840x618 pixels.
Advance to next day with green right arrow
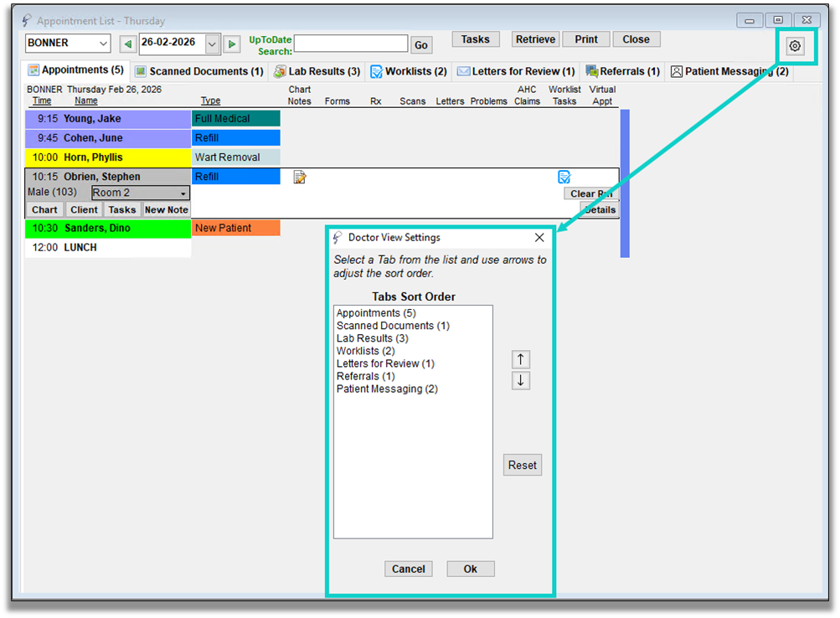click(x=232, y=44)
